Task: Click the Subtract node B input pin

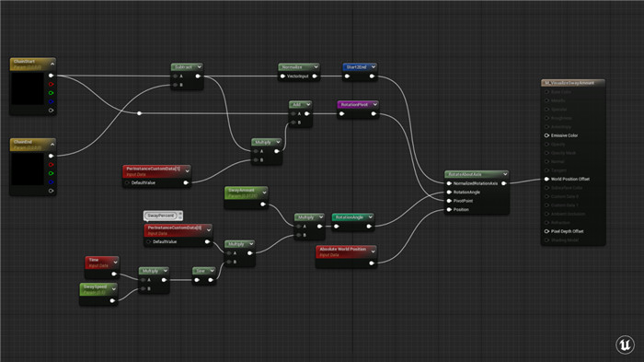Action: tap(176, 85)
